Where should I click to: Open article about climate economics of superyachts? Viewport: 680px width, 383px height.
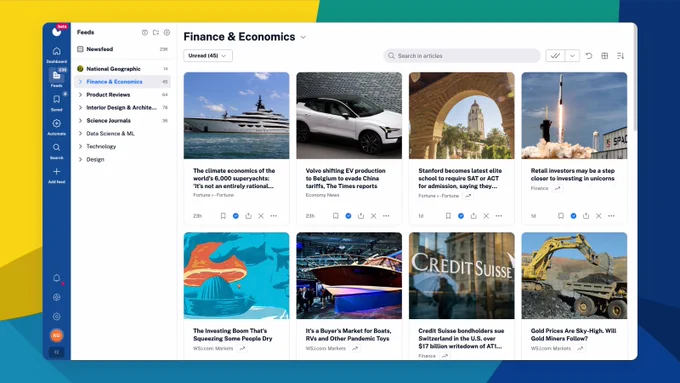click(x=234, y=178)
